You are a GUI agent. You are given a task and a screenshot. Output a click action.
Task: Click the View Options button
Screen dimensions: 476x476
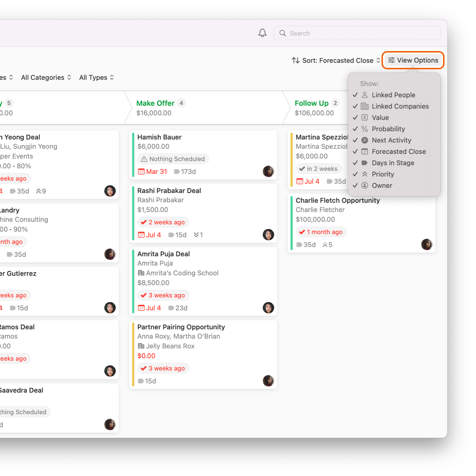tap(413, 60)
